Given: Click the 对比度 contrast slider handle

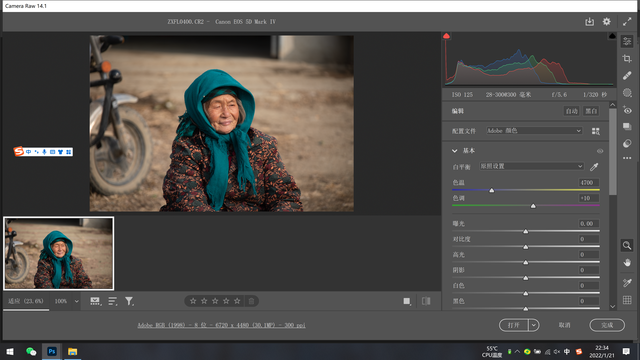Looking at the screenshot, I should click(x=526, y=247).
